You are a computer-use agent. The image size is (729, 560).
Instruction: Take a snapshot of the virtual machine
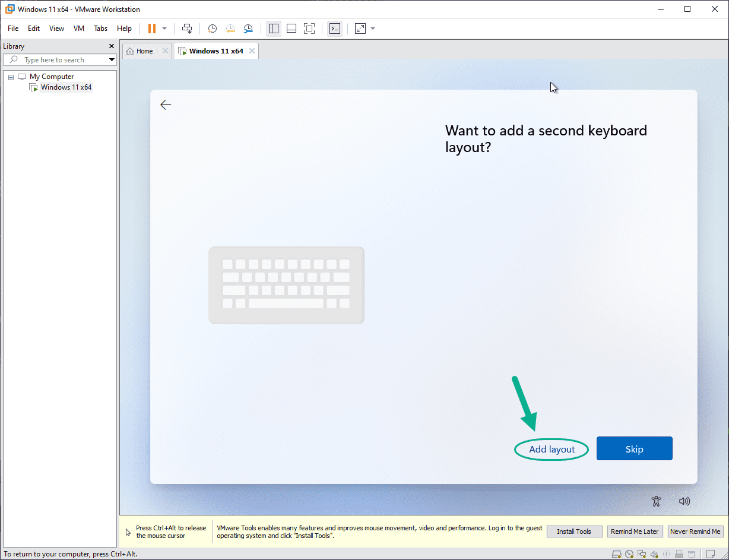click(x=212, y=29)
